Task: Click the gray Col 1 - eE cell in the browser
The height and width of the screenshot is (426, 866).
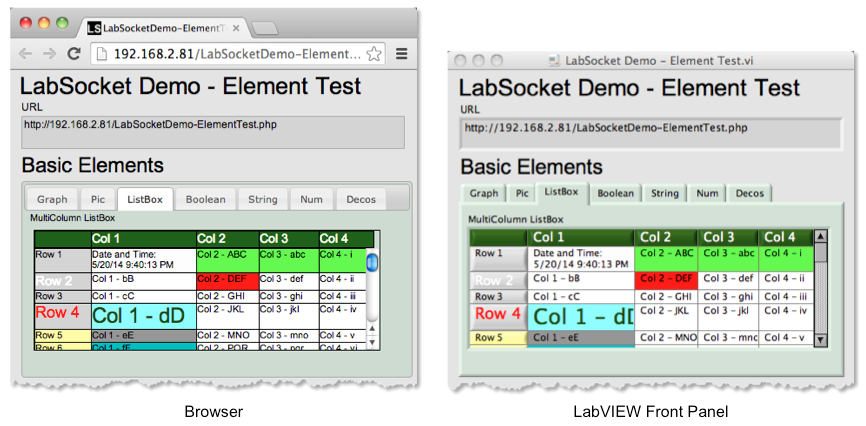Action: tap(144, 335)
